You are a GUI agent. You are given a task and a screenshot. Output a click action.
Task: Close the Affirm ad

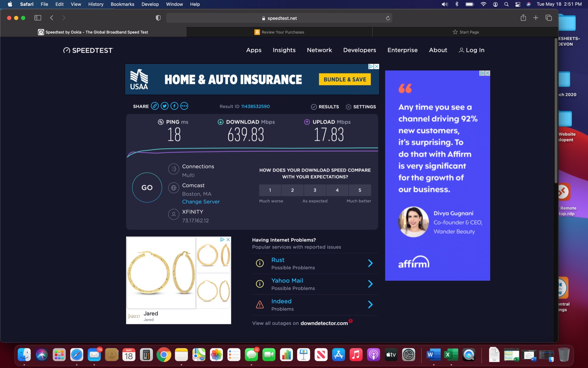click(x=487, y=73)
